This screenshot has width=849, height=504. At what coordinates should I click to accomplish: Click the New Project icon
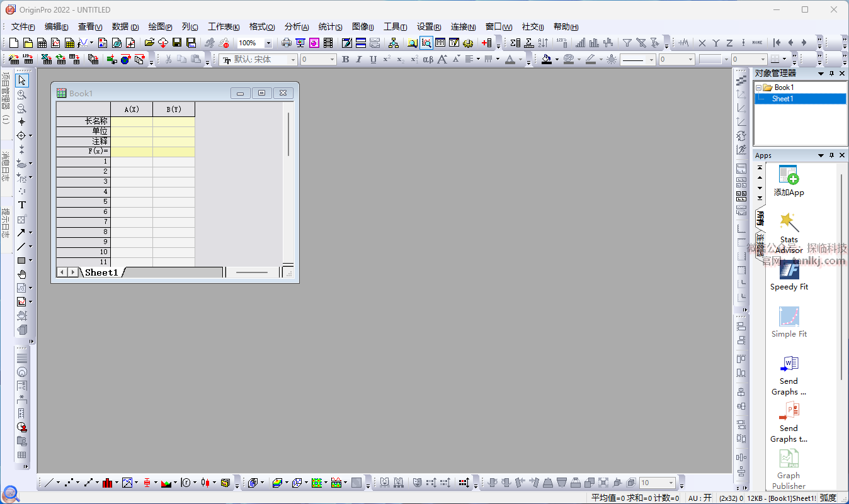(x=14, y=43)
